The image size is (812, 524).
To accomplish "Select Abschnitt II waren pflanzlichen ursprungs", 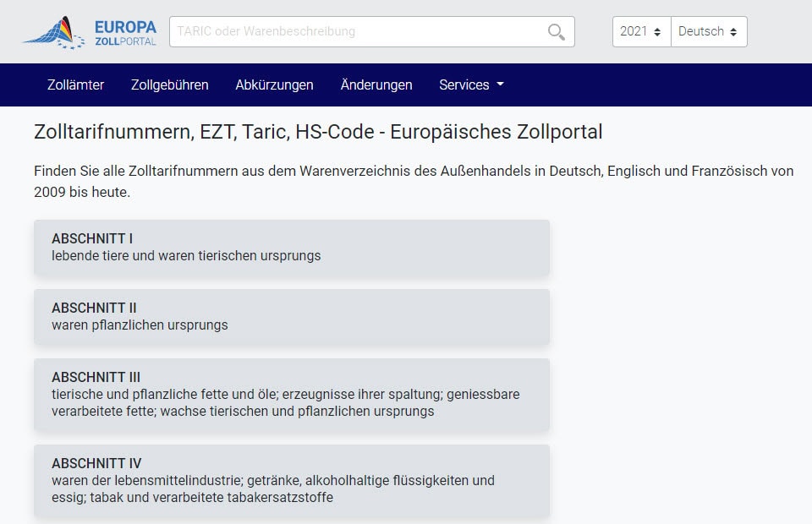I will tap(292, 317).
